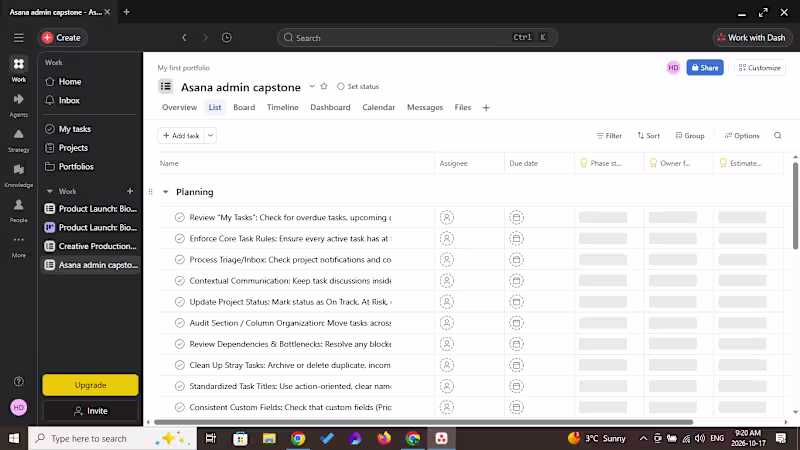The image size is (800, 450).
Task: Click Set status for the project
Action: [358, 86]
